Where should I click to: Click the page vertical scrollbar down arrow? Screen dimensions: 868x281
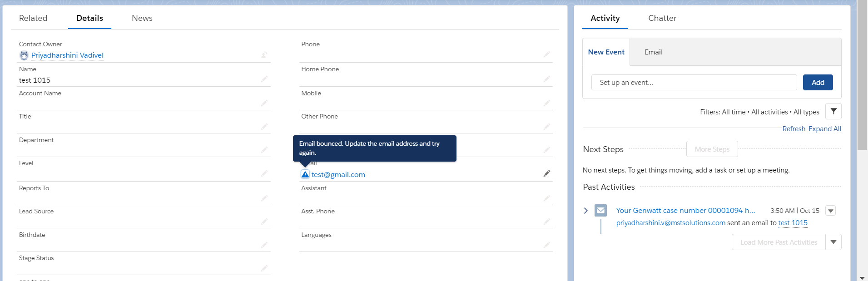click(x=862, y=277)
